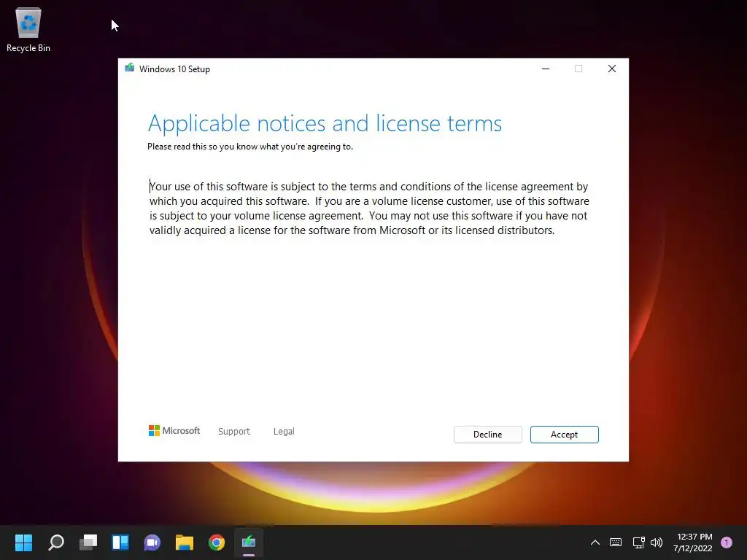This screenshot has height=560, width=747.
Task: Accept the license terms
Action: [x=564, y=435]
